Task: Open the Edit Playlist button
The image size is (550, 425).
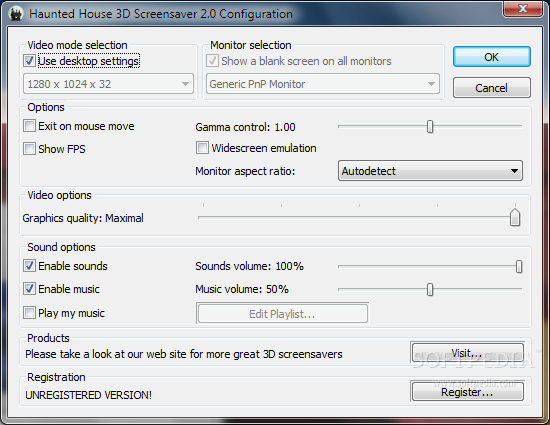Action: pos(282,313)
